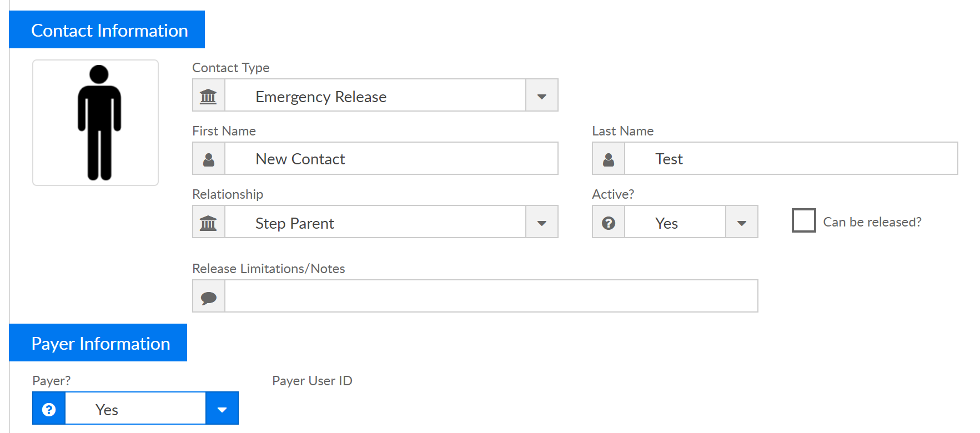
Task: Click the Release Limitations/Notes text box
Action: (x=491, y=296)
